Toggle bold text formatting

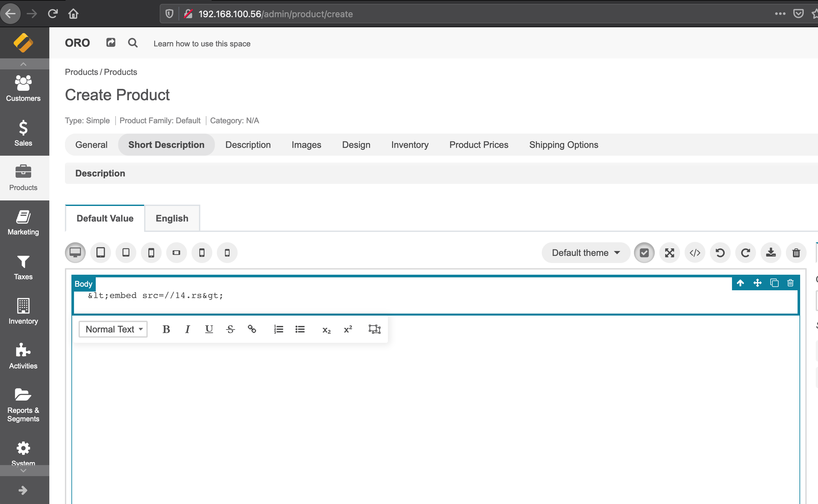[x=166, y=329]
